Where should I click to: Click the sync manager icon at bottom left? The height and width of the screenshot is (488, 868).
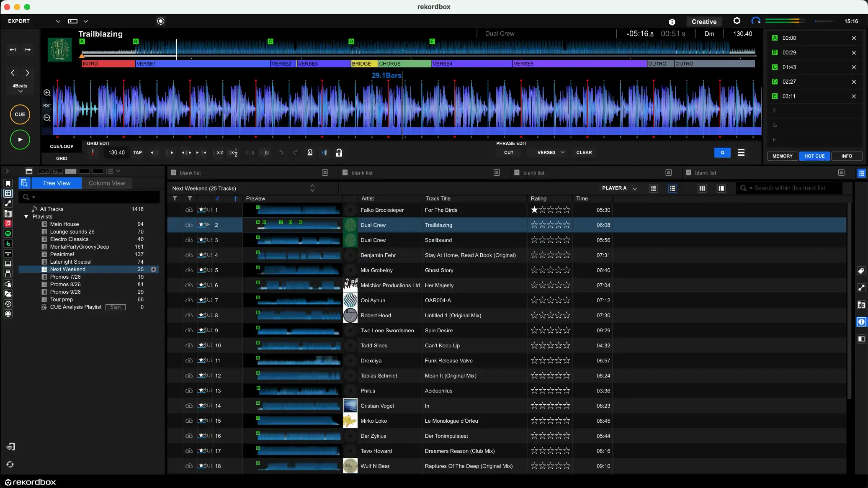10,464
